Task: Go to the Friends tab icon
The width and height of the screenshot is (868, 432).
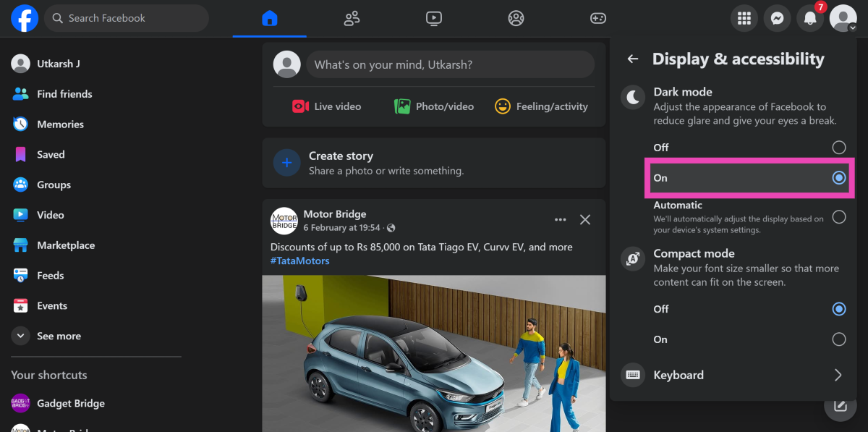Action: pos(352,19)
